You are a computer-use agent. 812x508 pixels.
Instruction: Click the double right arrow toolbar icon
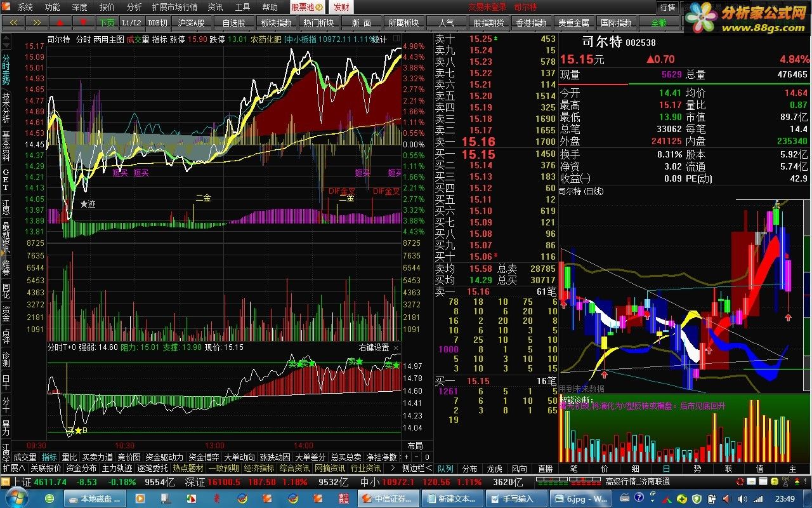[x=37, y=22]
